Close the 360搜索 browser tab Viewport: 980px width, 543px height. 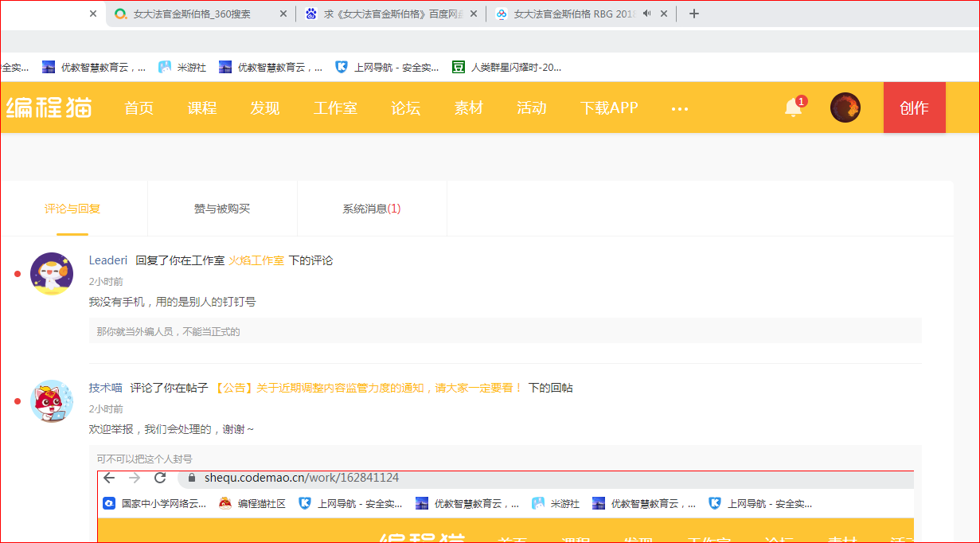[x=283, y=14]
